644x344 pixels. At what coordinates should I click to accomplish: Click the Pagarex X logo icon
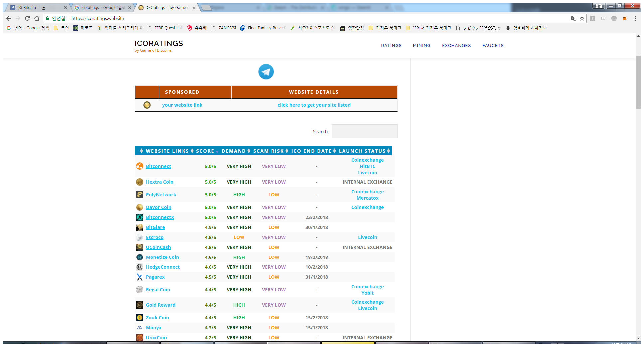pos(140,277)
